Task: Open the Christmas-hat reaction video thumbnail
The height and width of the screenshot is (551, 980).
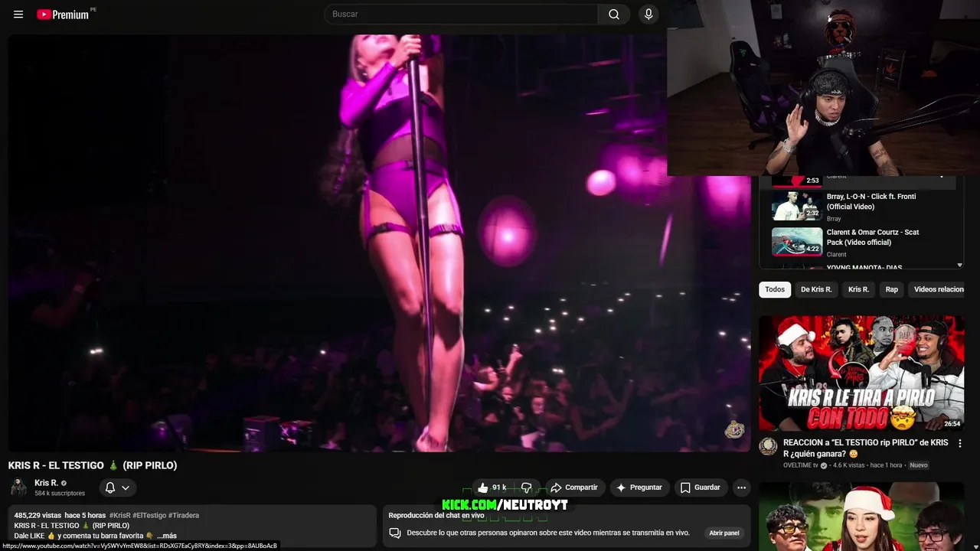Action: pos(861,517)
